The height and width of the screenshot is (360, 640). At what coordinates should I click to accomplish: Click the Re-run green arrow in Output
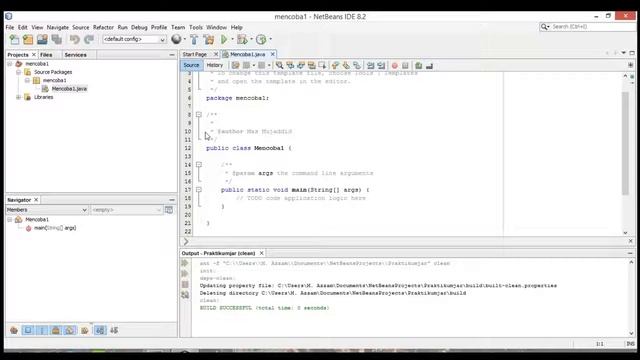pos(185,263)
